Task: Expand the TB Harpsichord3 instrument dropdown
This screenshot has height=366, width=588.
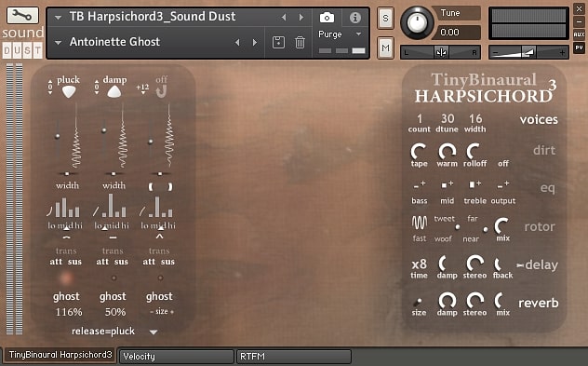Action: coord(58,18)
